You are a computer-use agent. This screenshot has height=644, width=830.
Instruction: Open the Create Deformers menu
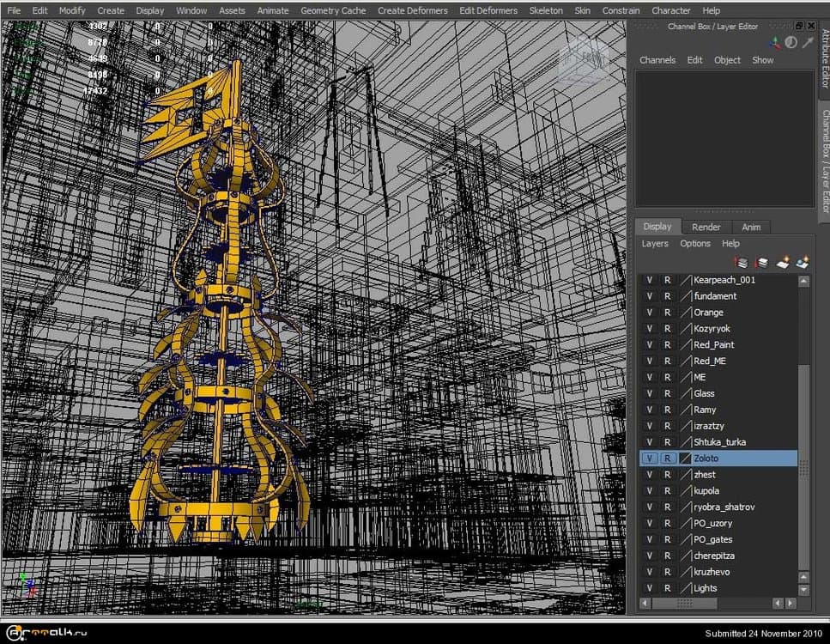[412, 10]
